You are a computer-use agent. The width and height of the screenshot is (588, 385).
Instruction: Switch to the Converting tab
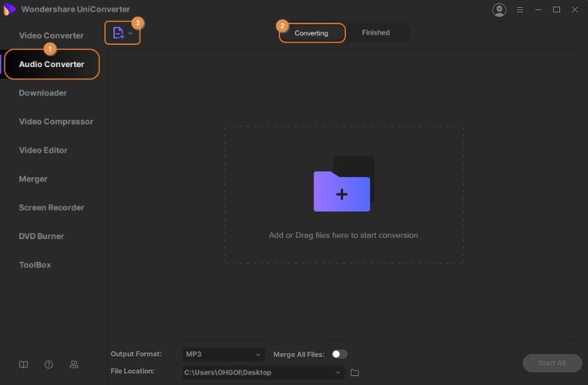(311, 33)
